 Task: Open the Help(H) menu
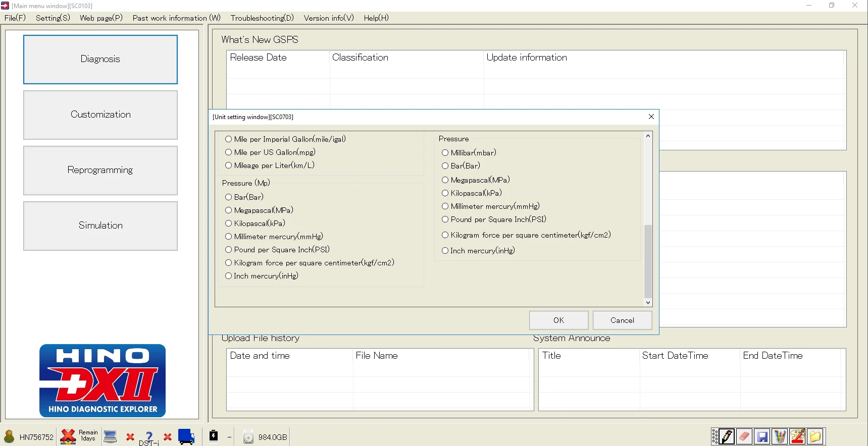point(376,18)
